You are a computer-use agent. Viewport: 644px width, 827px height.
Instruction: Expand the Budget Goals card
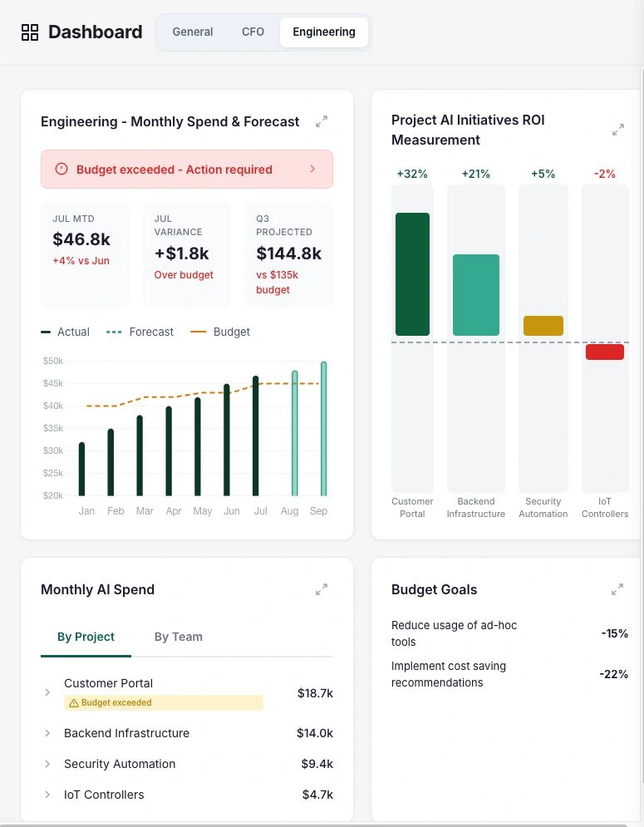(x=617, y=589)
